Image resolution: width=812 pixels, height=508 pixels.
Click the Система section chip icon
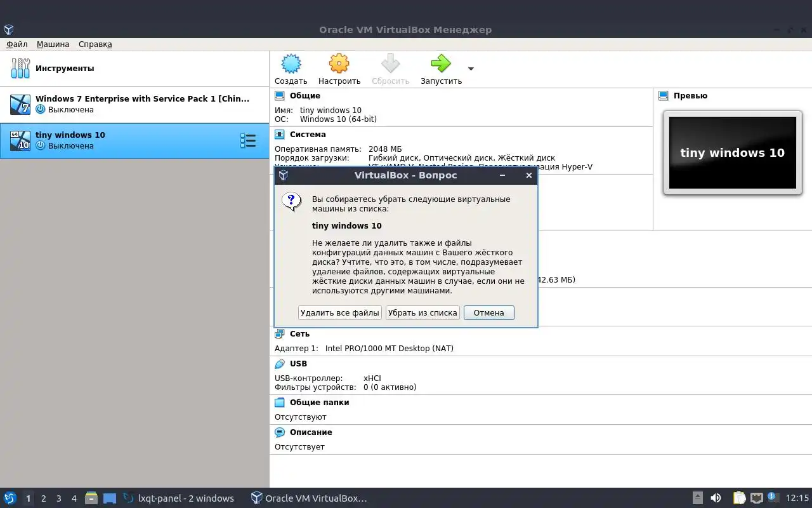(x=280, y=135)
